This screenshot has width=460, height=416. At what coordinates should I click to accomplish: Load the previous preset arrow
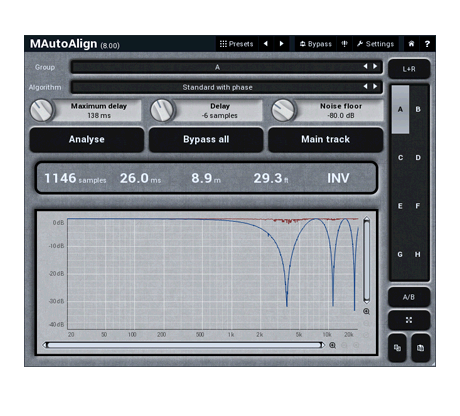[266, 44]
